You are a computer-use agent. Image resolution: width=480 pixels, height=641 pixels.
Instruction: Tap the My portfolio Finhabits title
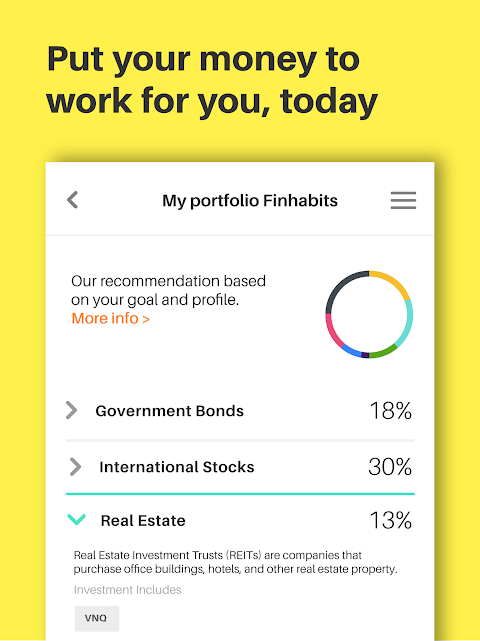[x=250, y=201]
